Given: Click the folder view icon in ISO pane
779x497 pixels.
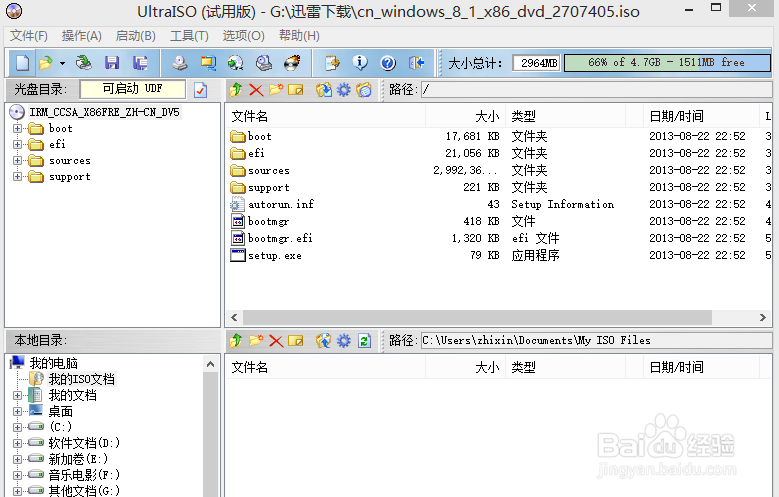Looking at the screenshot, I should coord(364,89).
